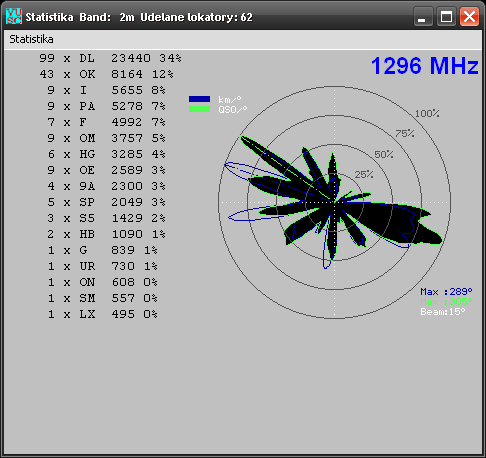Minimize the Statistika window
Image resolution: width=486 pixels, height=458 pixels.
click(423, 16)
